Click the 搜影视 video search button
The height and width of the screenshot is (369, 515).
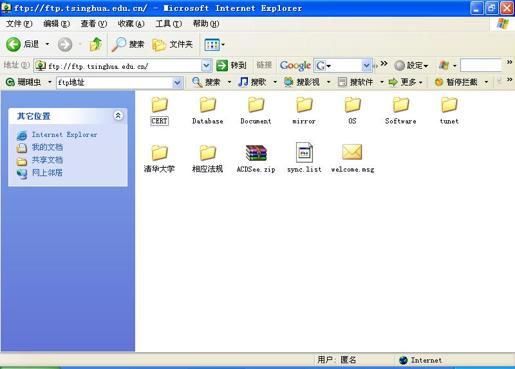pyautogui.click(x=302, y=82)
